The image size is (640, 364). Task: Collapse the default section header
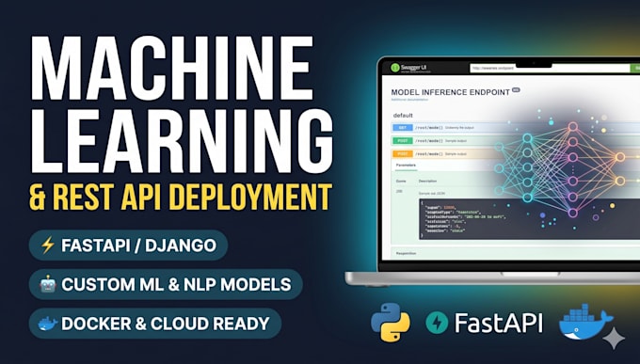click(403, 116)
